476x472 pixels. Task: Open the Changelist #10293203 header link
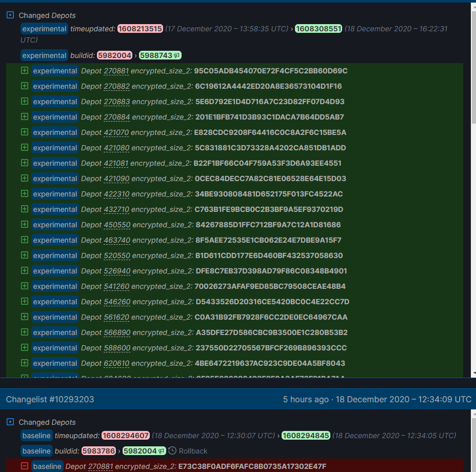coord(50,399)
